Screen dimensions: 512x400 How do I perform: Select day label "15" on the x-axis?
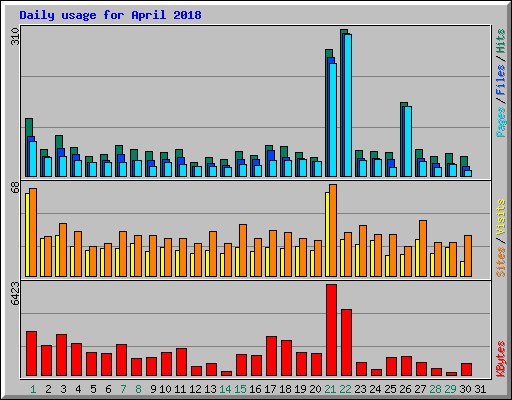pos(240,389)
